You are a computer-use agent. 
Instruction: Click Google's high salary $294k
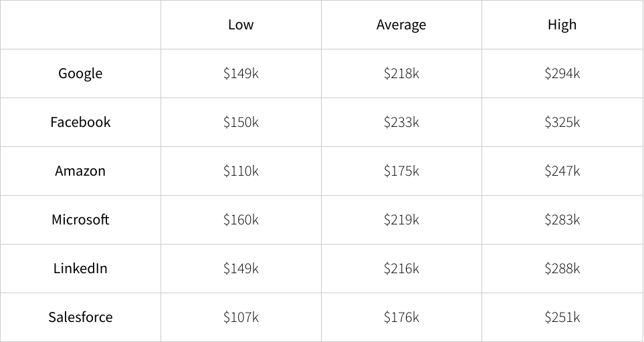(x=562, y=73)
